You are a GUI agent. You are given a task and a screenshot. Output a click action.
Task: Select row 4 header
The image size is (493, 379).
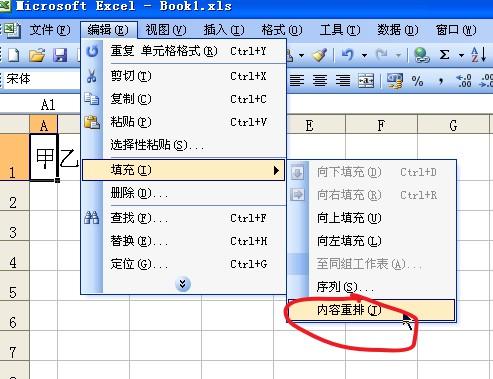14,256
